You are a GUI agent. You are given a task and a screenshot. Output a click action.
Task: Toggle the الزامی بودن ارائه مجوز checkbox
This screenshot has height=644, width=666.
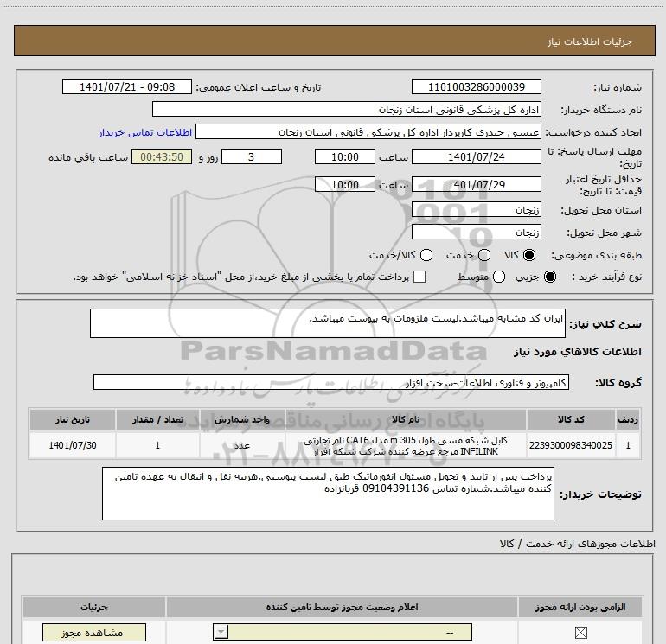point(580,633)
